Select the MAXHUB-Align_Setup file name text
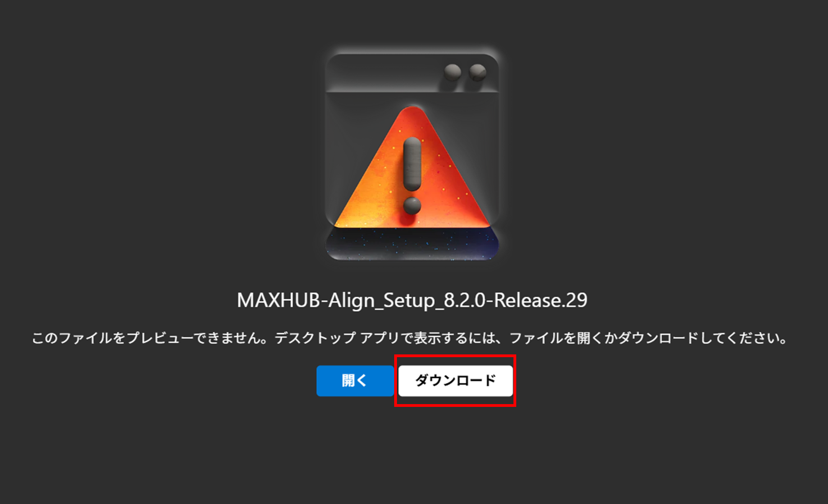828x504 pixels. [x=412, y=300]
